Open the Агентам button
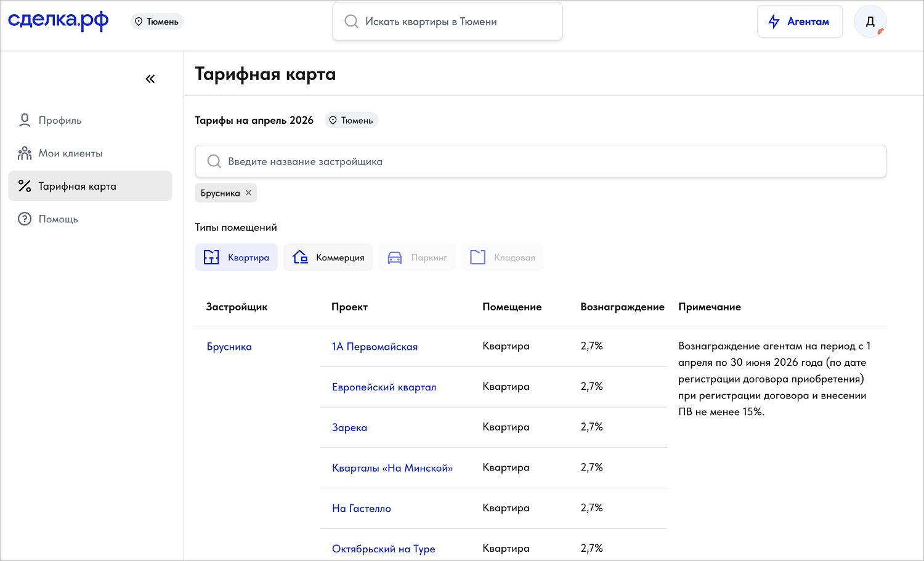The width and height of the screenshot is (924, 561). click(800, 22)
